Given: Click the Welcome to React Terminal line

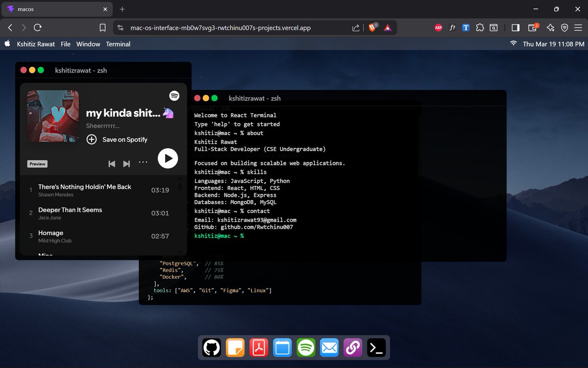Looking at the screenshot, I should pyautogui.click(x=235, y=115).
